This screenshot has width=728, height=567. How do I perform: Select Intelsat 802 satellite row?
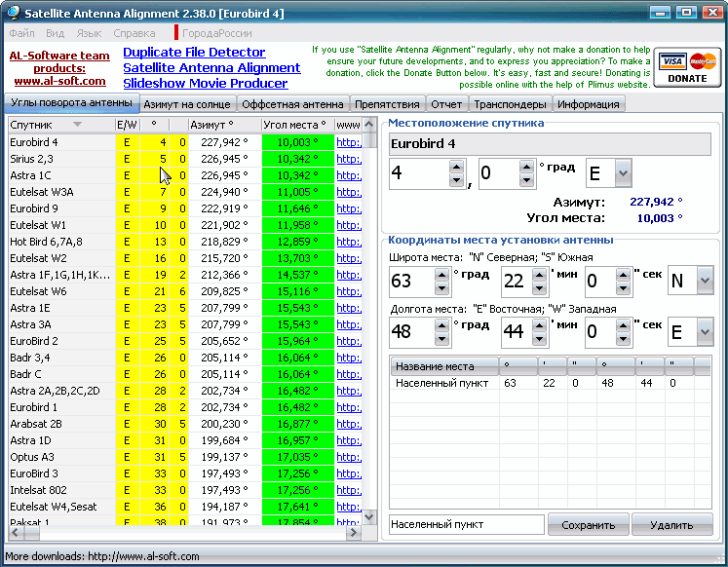186,490
